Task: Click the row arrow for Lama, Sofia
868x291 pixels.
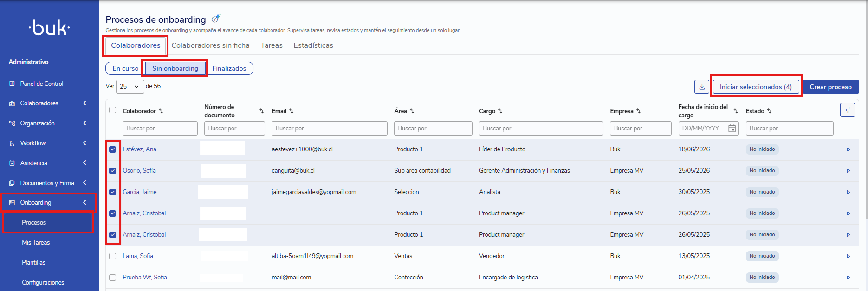Action: click(848, 256)
